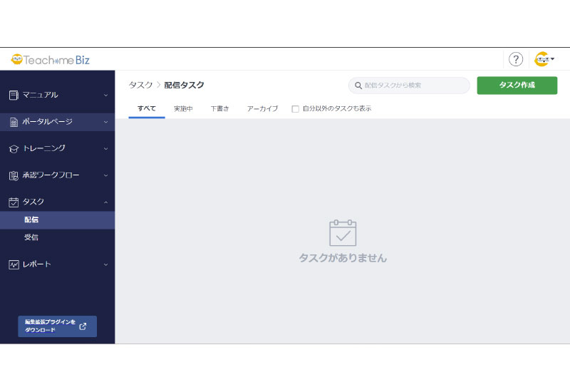
Task: Expand the トレーニング menu chevron
Action: (105, 148)
